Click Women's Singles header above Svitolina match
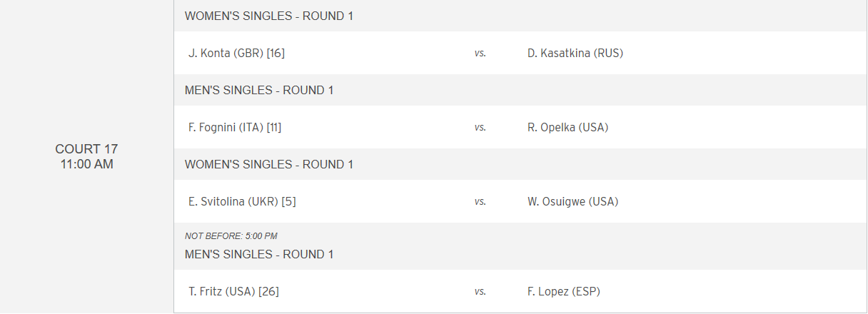Viewport: 868px width, 314px height. pyautogui.click(x=269, y=164)
